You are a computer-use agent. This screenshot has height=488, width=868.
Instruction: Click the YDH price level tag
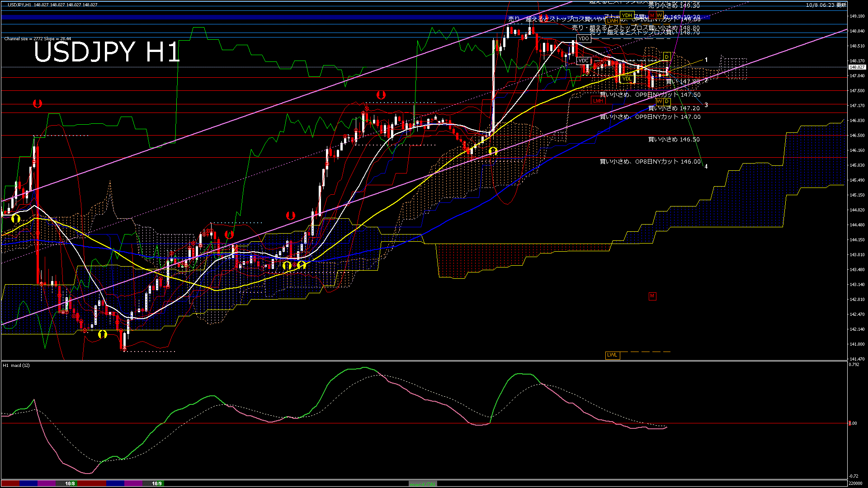click(x=627, y=15)
